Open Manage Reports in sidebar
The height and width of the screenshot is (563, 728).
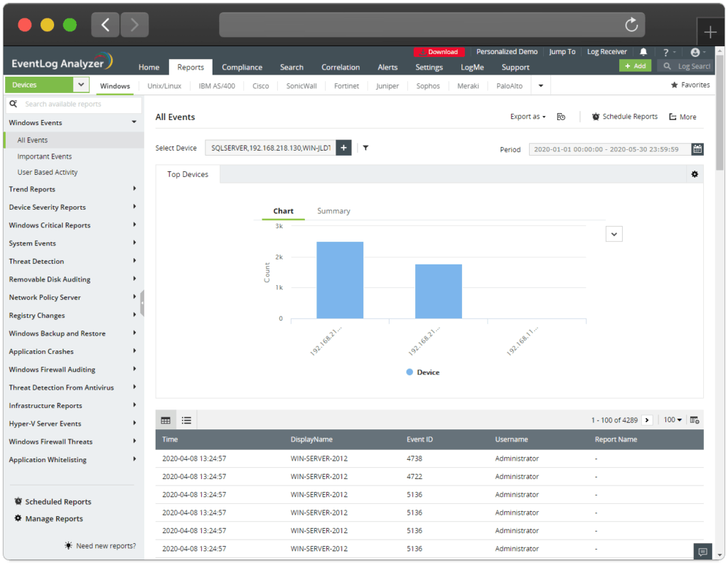pyautogui.click(x=49, y=518)
